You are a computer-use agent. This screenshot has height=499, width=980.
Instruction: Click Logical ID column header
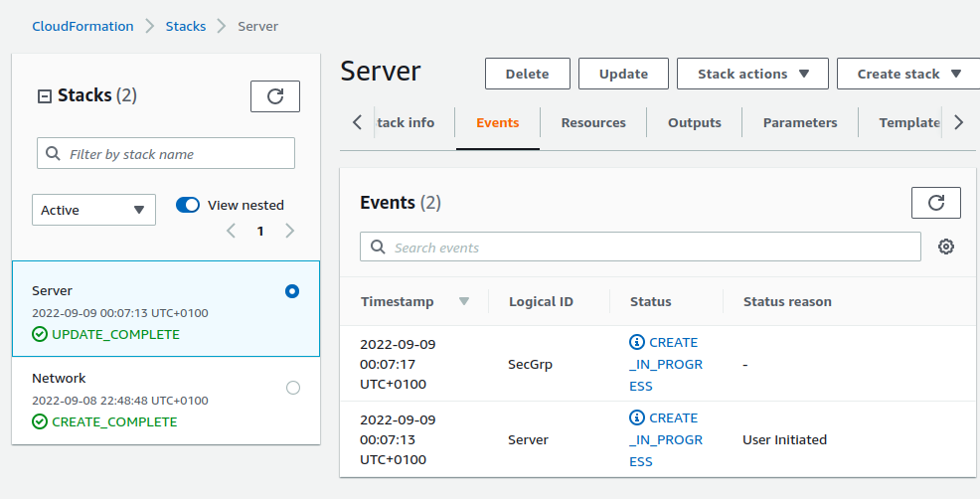click(x=541, y=301)
